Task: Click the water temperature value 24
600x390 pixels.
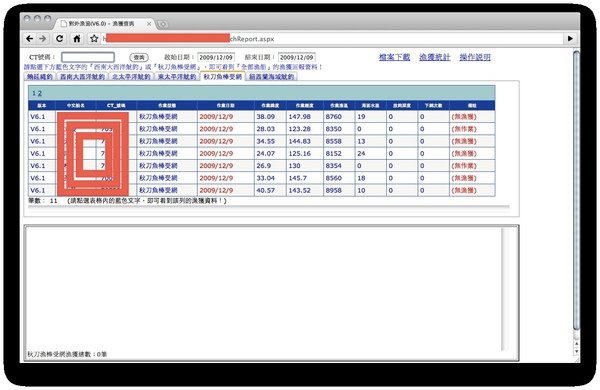Action: click(361, 153)
